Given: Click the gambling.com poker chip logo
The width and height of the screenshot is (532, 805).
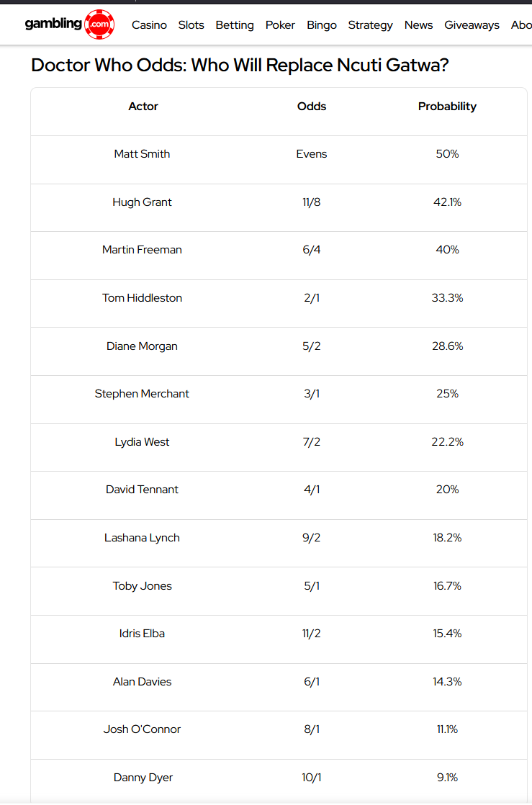Looking at the screenshot, I should 69,24.
